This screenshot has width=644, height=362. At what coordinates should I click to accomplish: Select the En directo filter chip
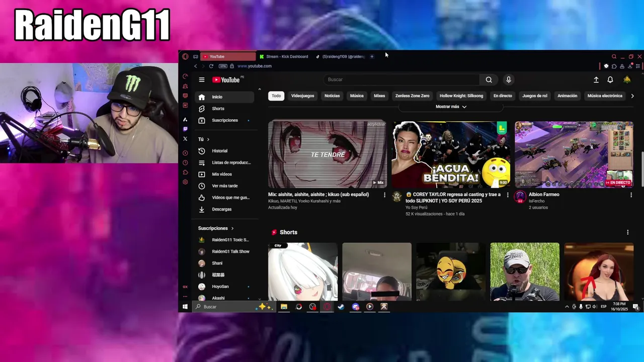click(x=503, y=96)
